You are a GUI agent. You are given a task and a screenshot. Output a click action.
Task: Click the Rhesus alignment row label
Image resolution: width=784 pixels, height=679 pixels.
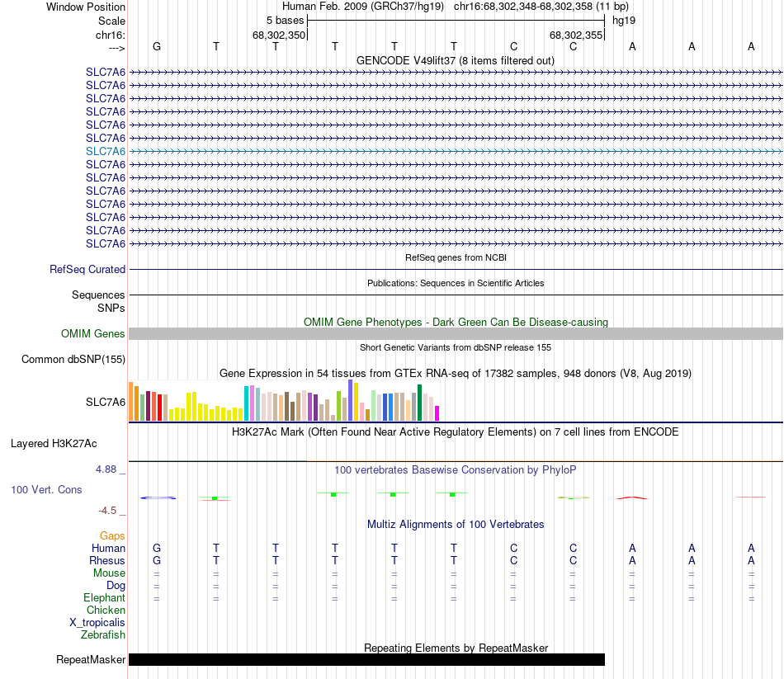107,561
